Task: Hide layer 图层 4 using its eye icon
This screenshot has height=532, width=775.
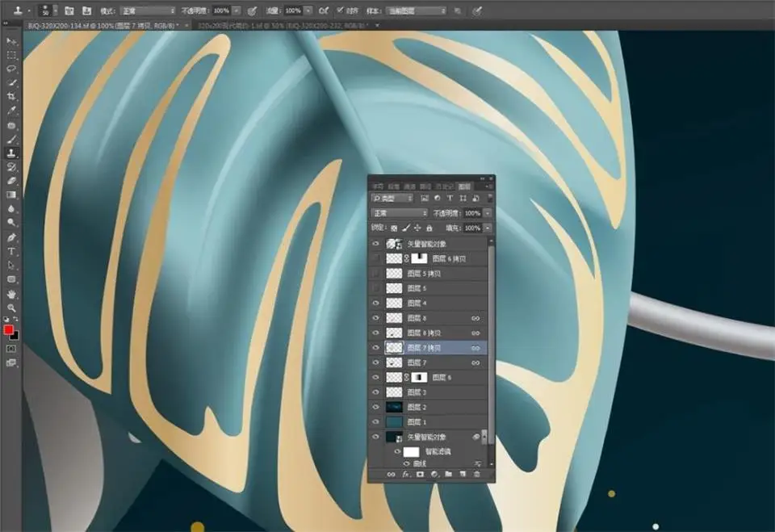Action: point(375,304)
